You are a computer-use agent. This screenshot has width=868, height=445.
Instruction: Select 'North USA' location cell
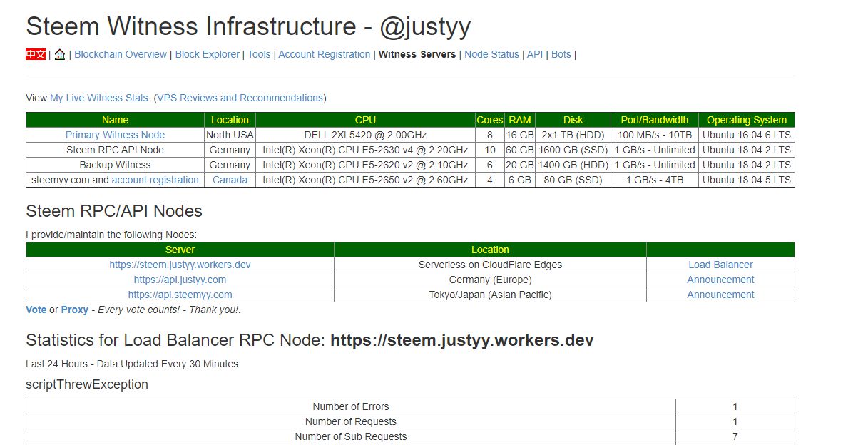230,135
